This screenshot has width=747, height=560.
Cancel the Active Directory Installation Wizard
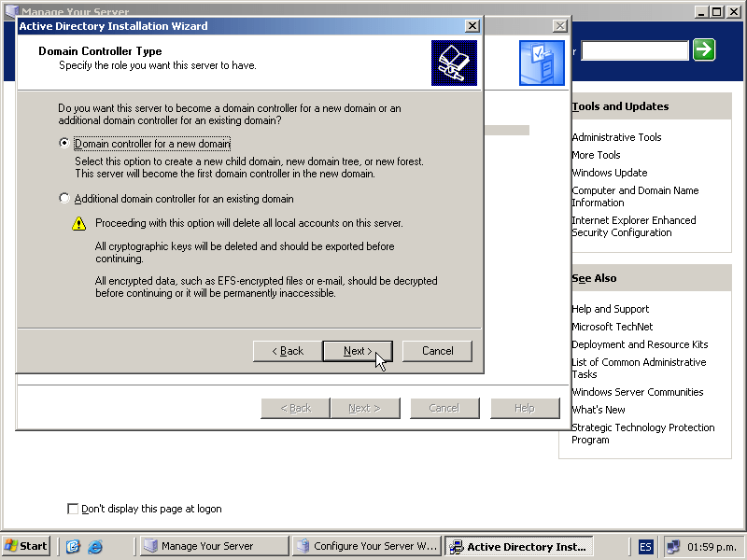pyautogui.click(x=437, y=351)
